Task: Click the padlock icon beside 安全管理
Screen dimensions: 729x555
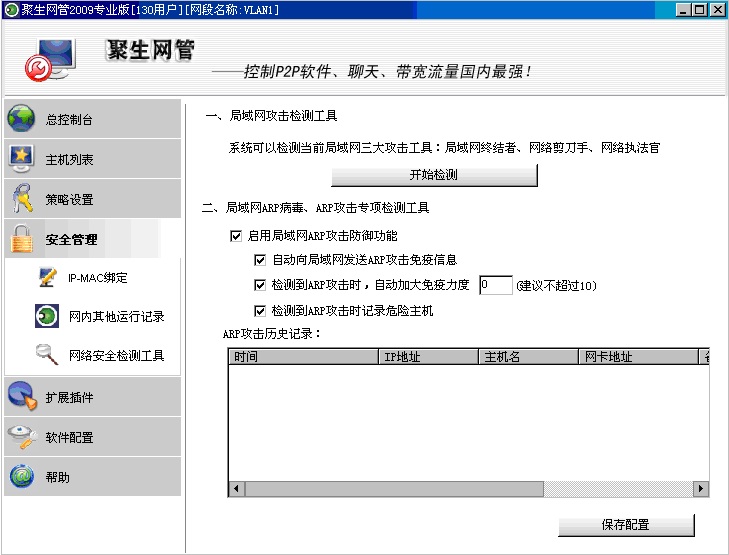Action: pos(22,239)
